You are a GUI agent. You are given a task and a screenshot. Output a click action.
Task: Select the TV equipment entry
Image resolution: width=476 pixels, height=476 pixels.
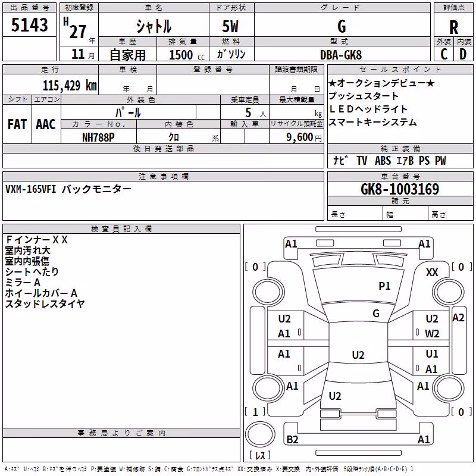tap(362, 160)
